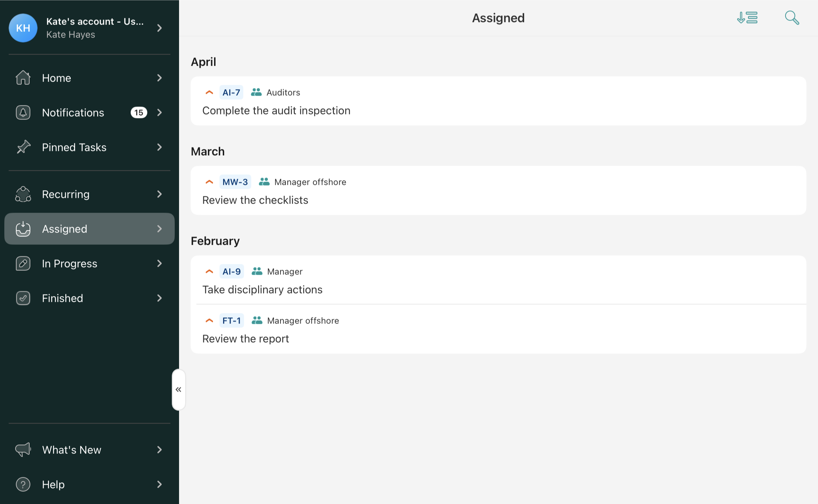Open task MW-3 identifier badge

tap(235, 182)
